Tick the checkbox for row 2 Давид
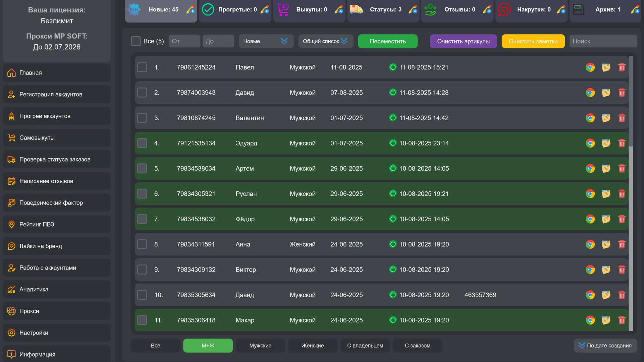The height and width of the screenshot is (362, 644). (142, 93)
